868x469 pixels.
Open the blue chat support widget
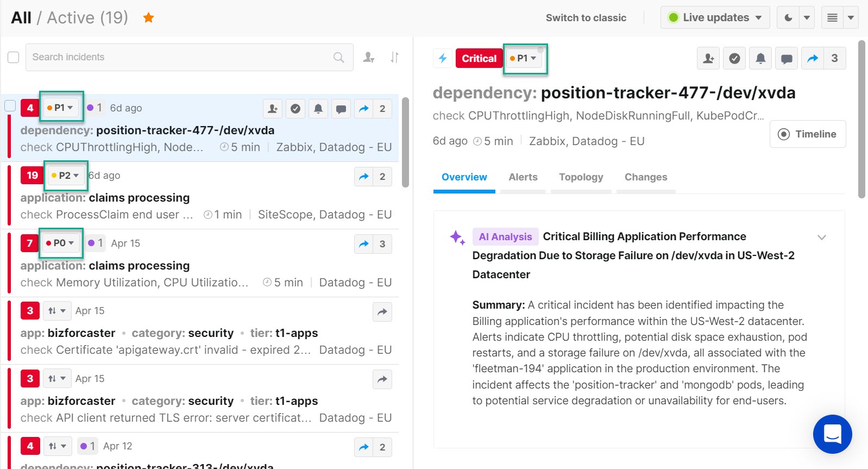[832, 434]
